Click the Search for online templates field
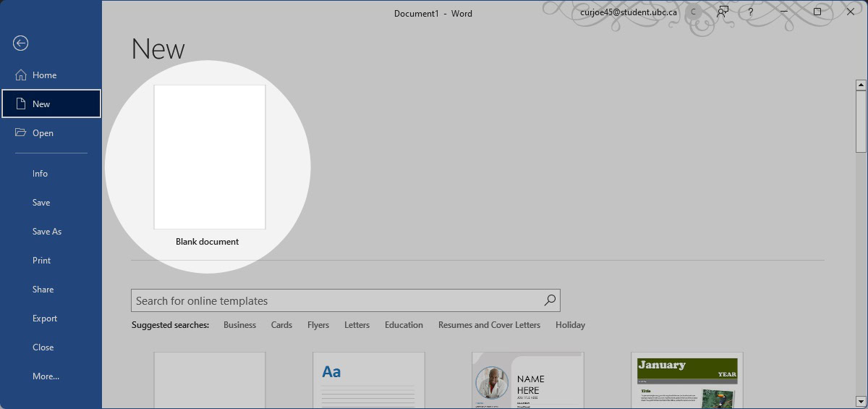This screenshot has width=868, height=409. click(x=336, y=300)
